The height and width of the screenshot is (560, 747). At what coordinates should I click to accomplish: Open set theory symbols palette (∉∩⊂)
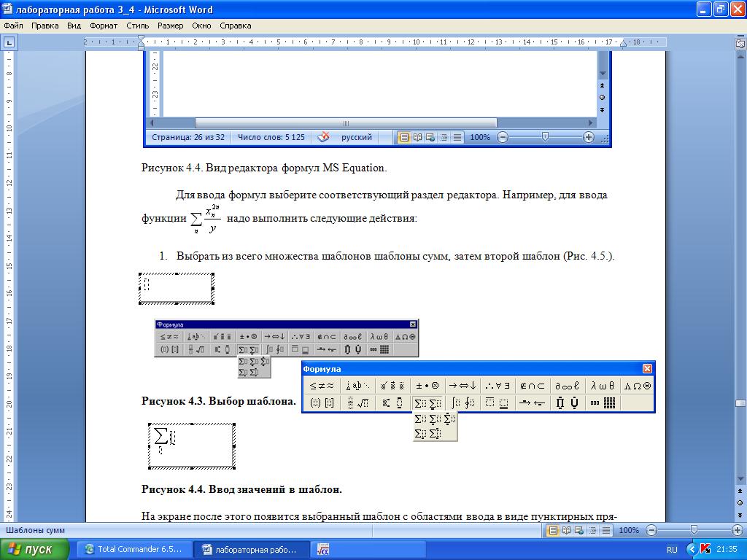tap(532, 386)
